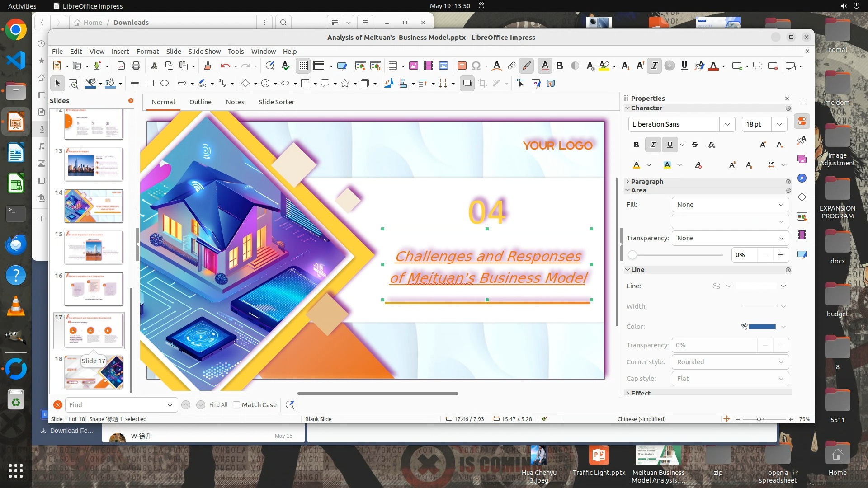
Task: Expand the Paragraph section
Action: click(x=647, y=181)
